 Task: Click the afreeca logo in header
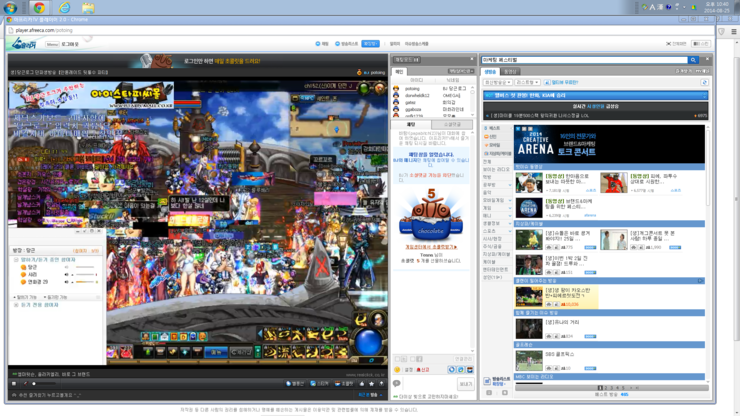click(25, 44)
